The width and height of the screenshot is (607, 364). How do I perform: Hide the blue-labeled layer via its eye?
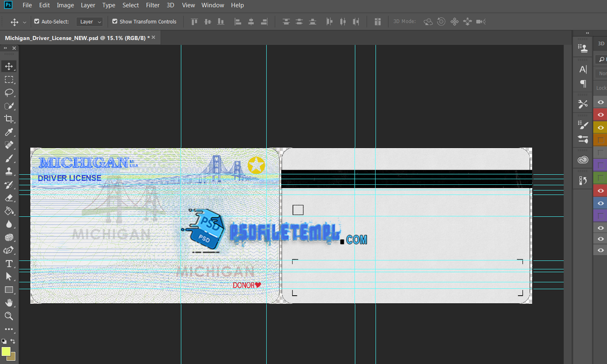click(601, 203)
